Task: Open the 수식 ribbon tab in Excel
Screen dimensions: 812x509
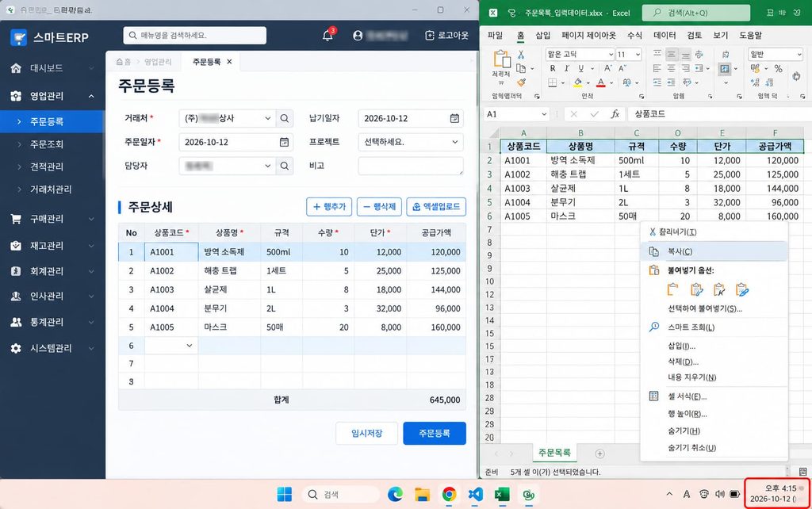Action: [x=634, y=35]
